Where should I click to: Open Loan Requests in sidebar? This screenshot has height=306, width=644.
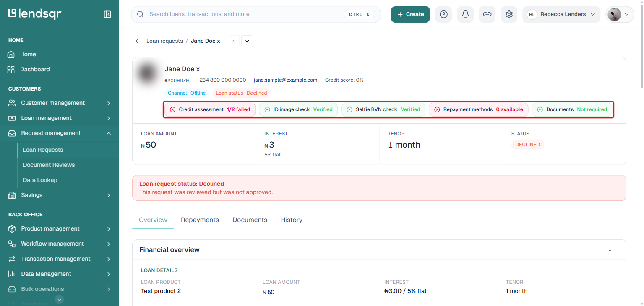point(43,150)
